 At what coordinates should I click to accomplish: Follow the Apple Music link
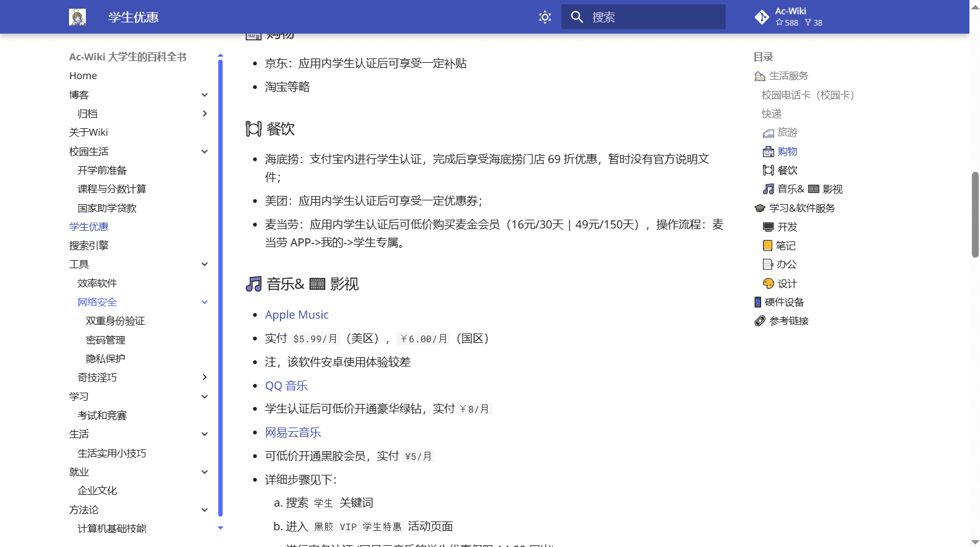[x=297, y=315]
